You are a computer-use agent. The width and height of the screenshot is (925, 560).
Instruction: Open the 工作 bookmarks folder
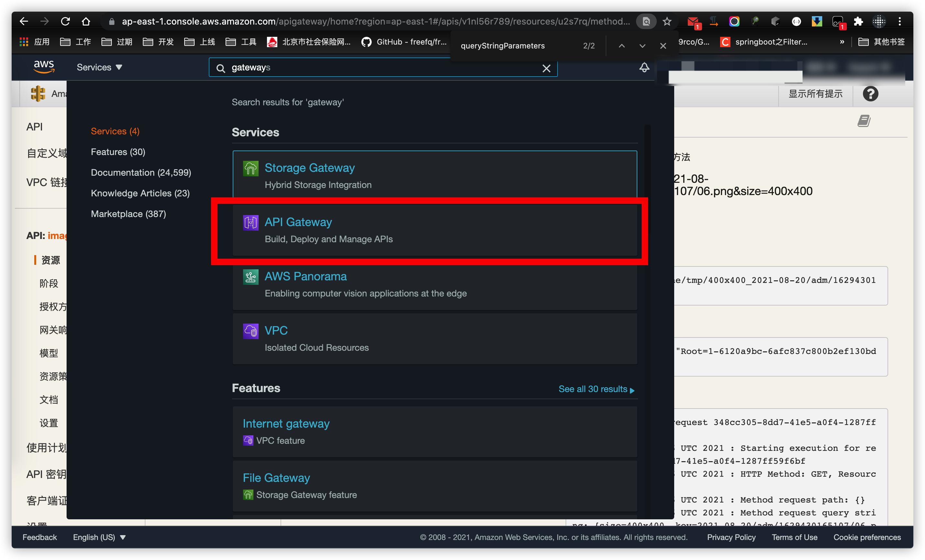(x=75, y=42)
